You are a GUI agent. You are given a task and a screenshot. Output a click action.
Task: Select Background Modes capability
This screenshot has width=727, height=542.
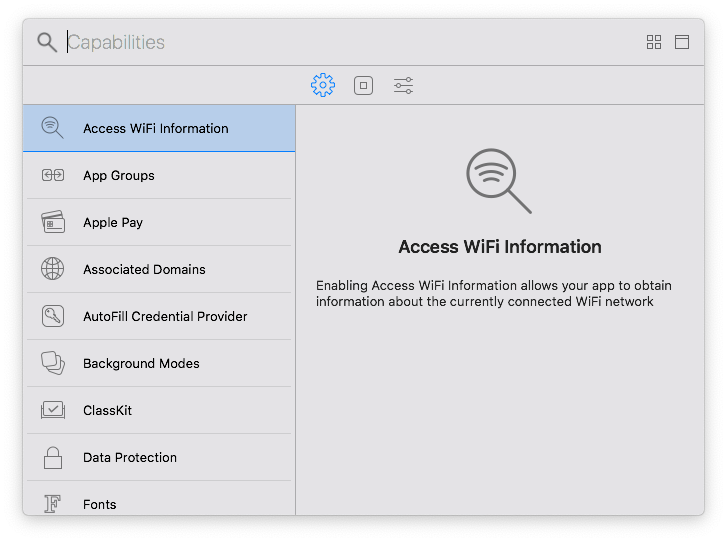click(141, 363)
